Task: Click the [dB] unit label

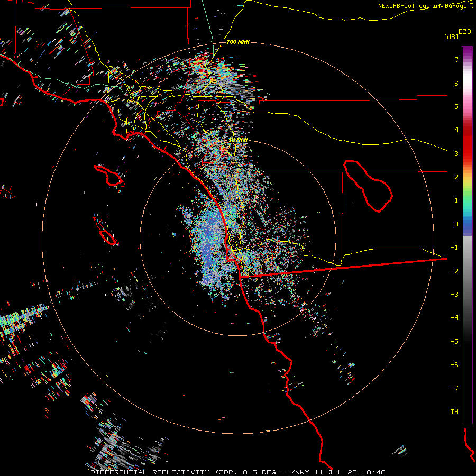Action: coord(452,36)
